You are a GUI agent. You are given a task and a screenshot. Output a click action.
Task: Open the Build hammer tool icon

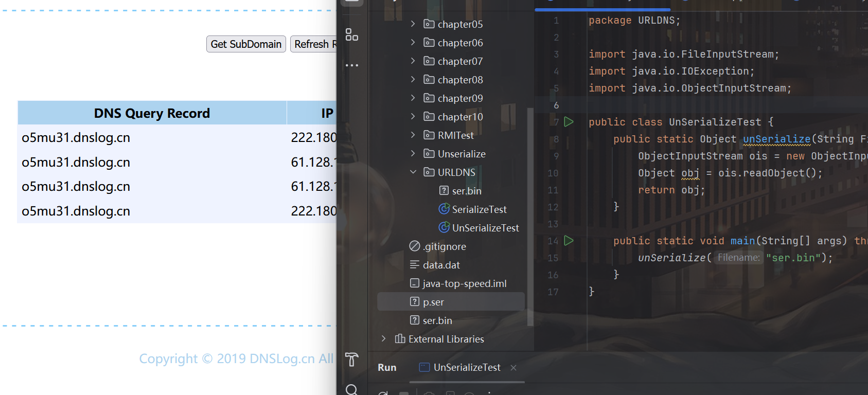tap(352, 359)
